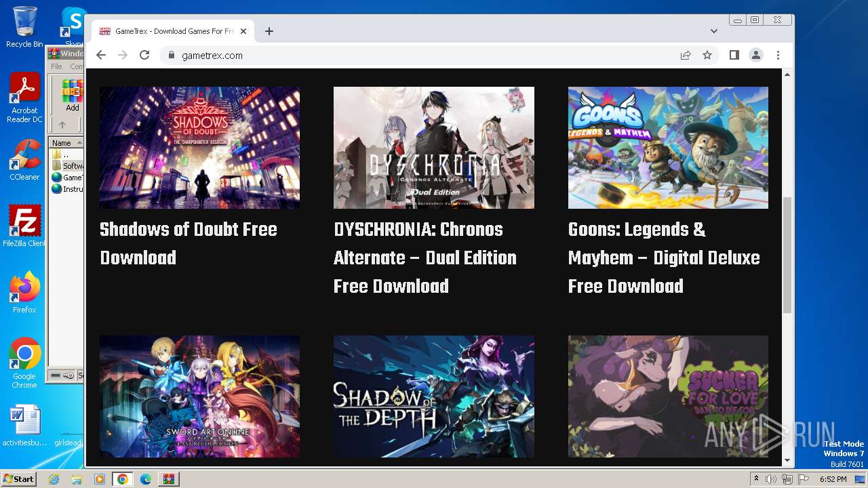Click scrollbar down arrow in Chrome
Screen dimensions: 868x488
(x=787, y=461)
